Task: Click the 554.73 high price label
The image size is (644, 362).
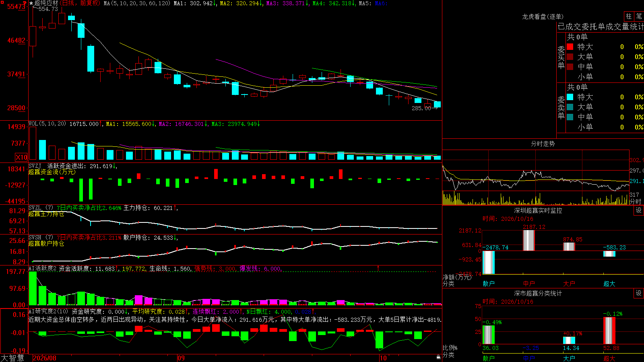Action: pos(48,9)
